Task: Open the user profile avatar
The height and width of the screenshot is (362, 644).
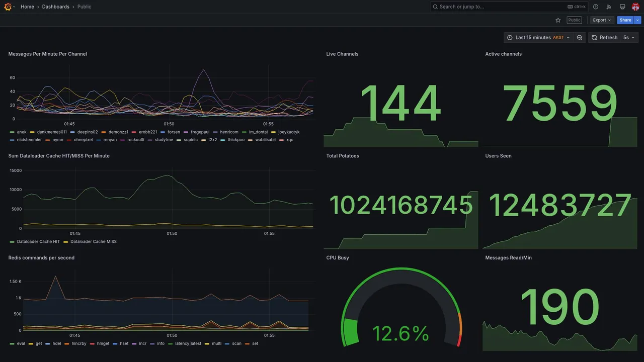Action: click(x=635, y=7)
